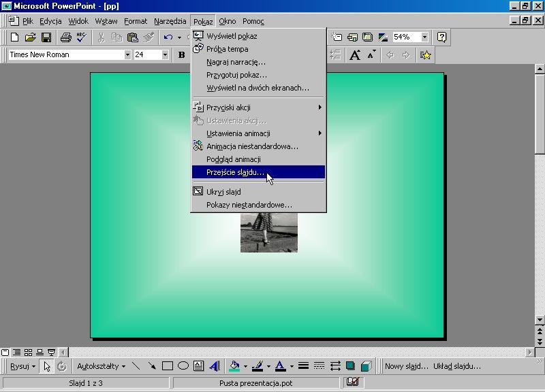Start Slide Show view button

pos(52,353)
